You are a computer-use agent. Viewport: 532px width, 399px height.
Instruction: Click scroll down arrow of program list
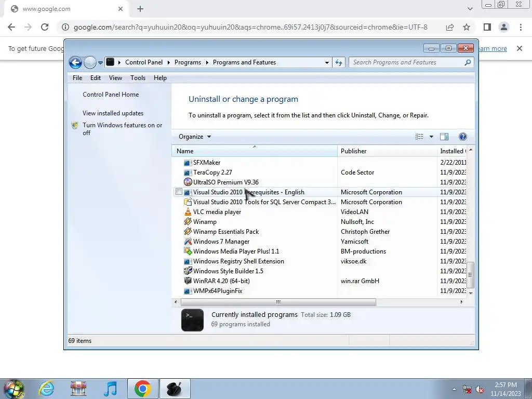[470, 292]
